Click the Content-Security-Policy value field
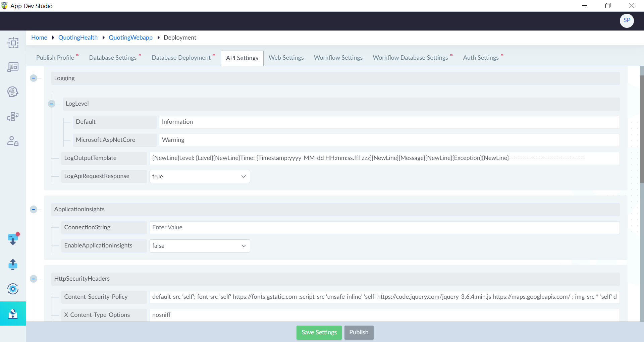The image size is (644, 342). tap(384, 297)
